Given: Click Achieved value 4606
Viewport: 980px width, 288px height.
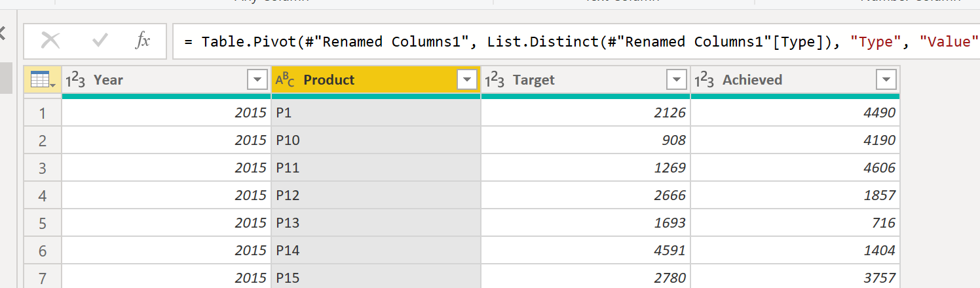Looking at the screenshot, I should coord(795,168).
